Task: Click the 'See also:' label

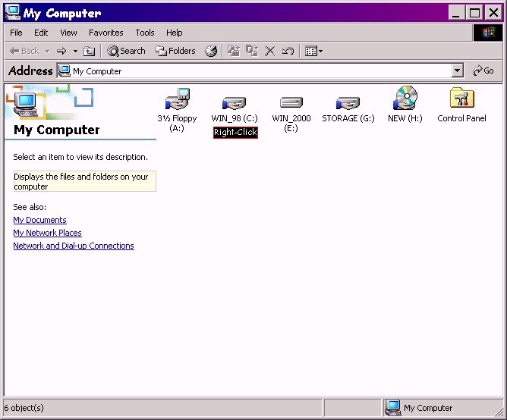Action: tap(30, 207)
